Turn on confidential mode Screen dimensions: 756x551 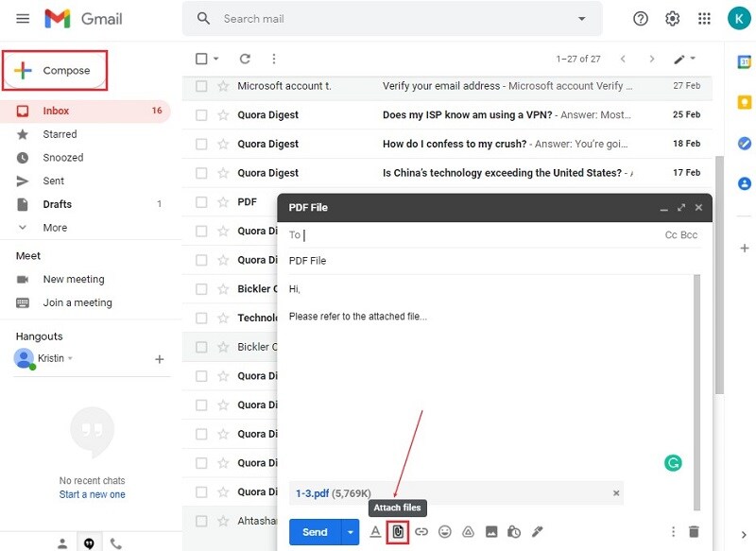[513, 532]
